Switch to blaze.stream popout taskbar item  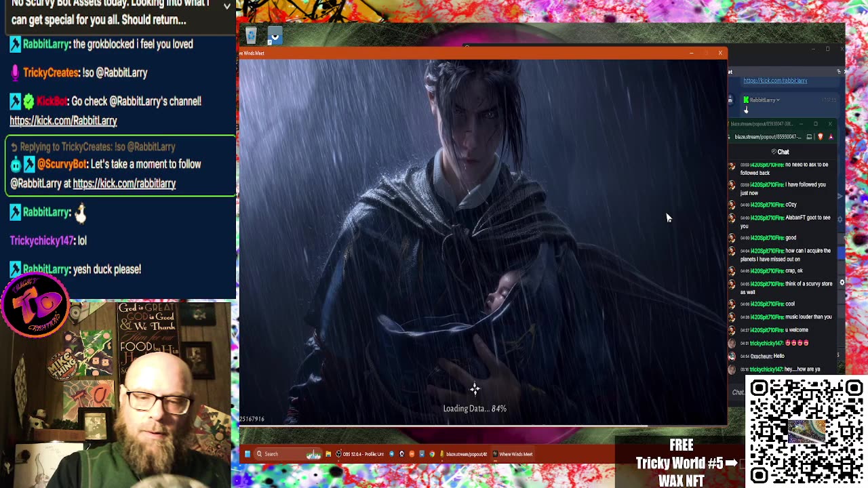tap(464, 454)
